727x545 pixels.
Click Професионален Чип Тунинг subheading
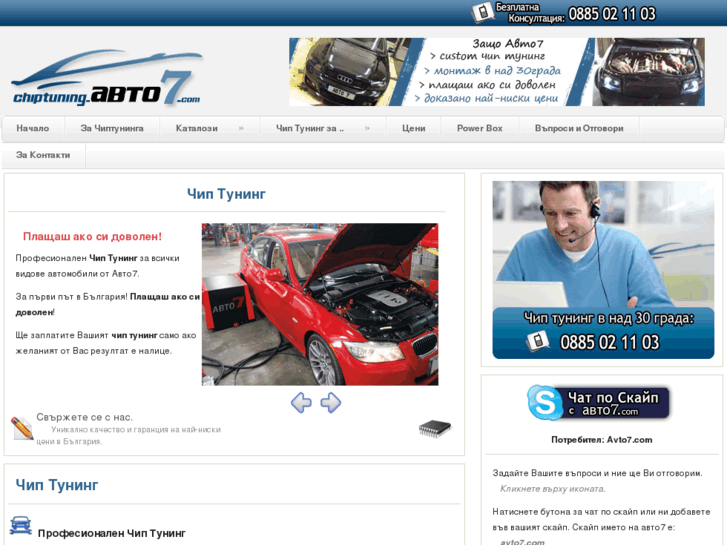point(112,533)
